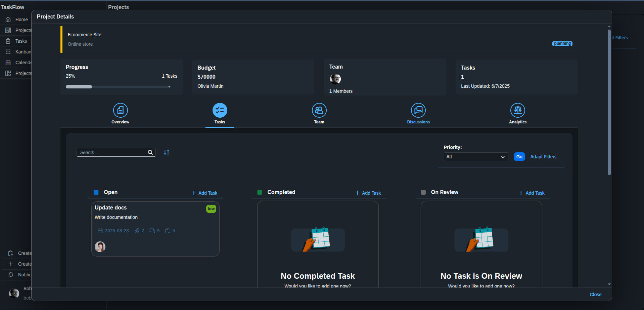This screenshot has height=310, width=644.
Task: Open the Adapt Filters link
Action: coord(543,157)
